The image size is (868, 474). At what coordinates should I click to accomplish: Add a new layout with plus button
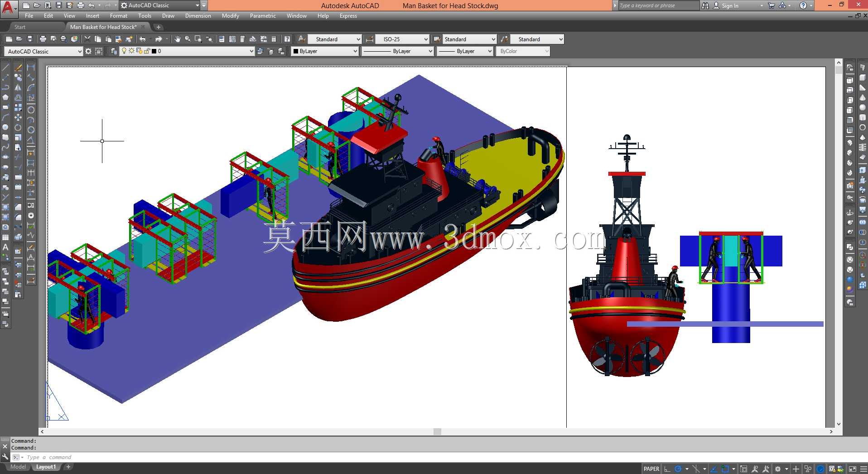coord(68,467)
